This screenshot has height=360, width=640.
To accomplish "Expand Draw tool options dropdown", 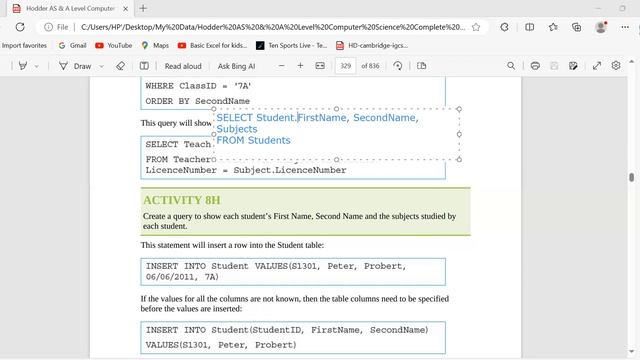I will point(101,66).
